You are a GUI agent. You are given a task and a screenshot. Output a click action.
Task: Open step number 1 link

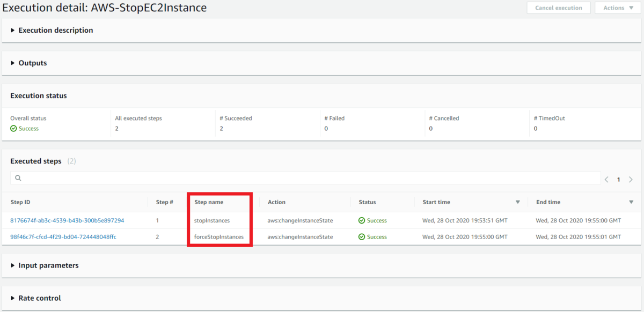click(x=157, y=220)
